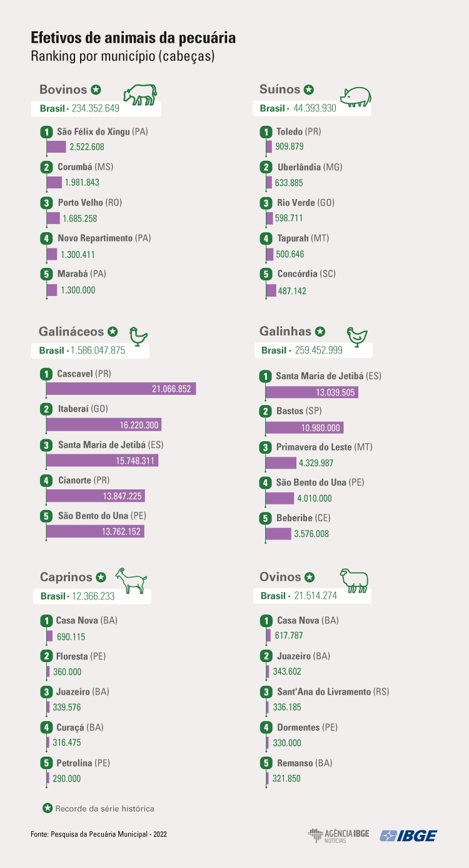Click the Agência IBGE Notícias logo
This screenshot has height=868, width=469.
pyautogui.click(x=338, y=835)
